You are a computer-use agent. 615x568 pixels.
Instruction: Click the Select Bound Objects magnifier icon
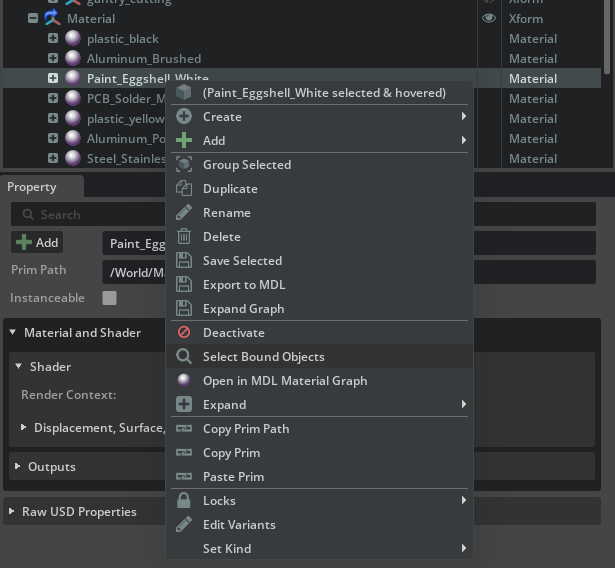point(183,357)
